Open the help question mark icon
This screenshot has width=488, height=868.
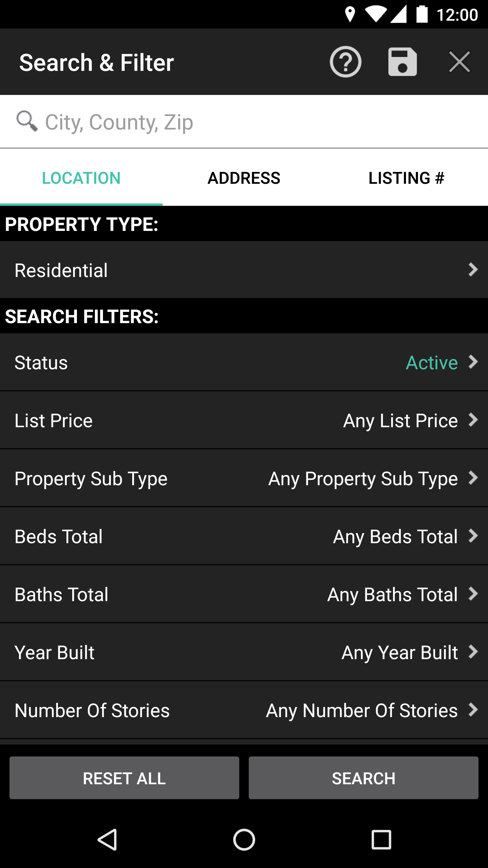345,62
